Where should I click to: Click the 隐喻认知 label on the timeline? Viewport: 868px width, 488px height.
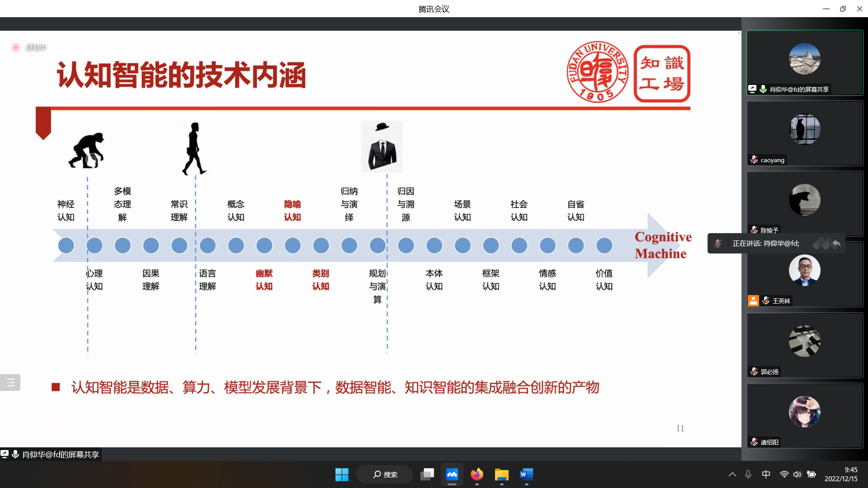click(292, 211)
